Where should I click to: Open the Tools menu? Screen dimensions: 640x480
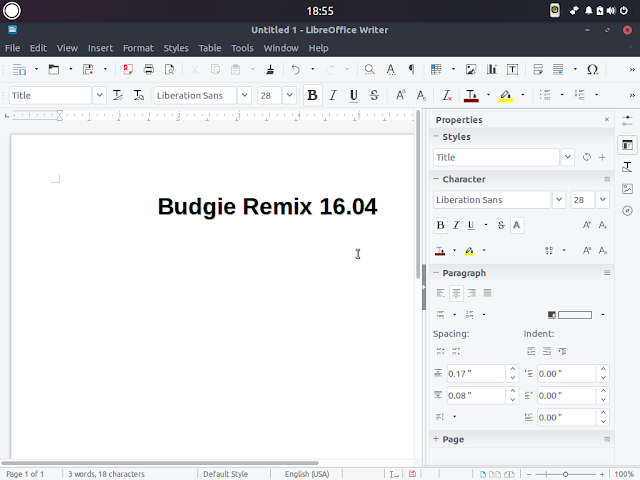point(242,48)
